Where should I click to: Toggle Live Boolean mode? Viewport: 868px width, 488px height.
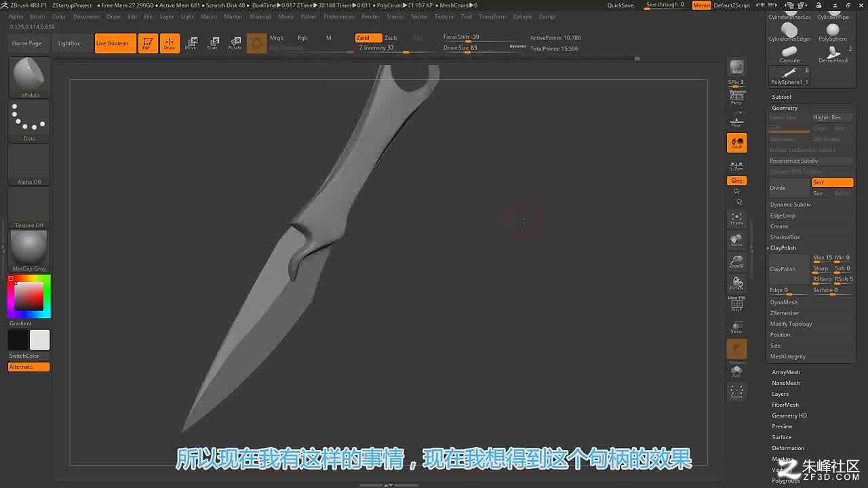(x=115, y=43)
